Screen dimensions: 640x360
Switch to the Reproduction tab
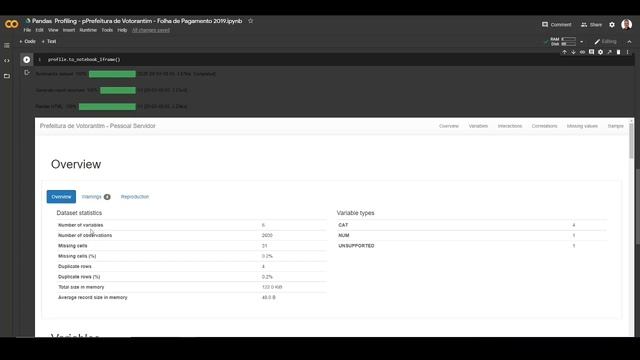[x=135, y=197]
